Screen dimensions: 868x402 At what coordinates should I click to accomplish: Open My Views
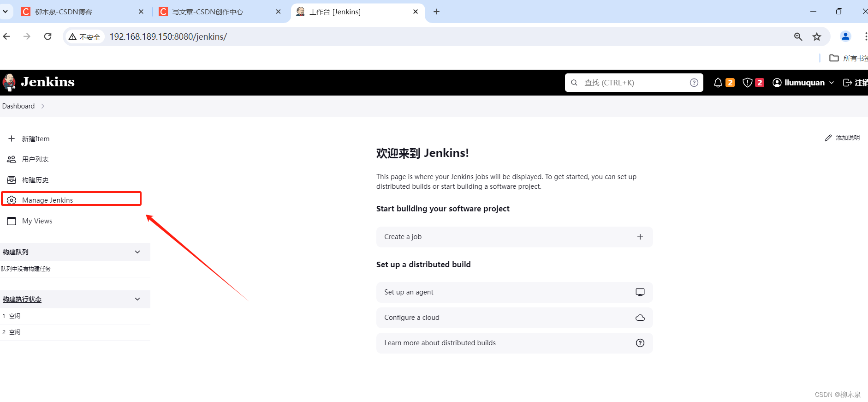point(37,221)
